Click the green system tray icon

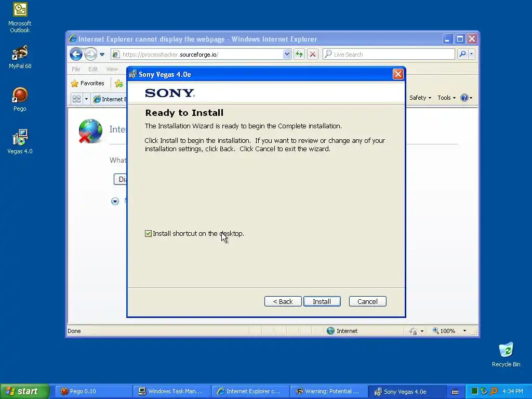(475, 391)
